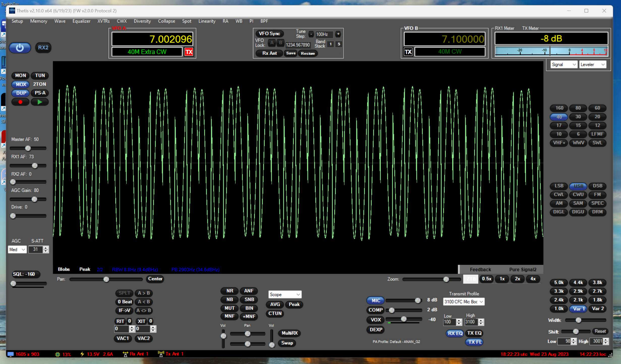Enable the VOX button

(376, 320)
